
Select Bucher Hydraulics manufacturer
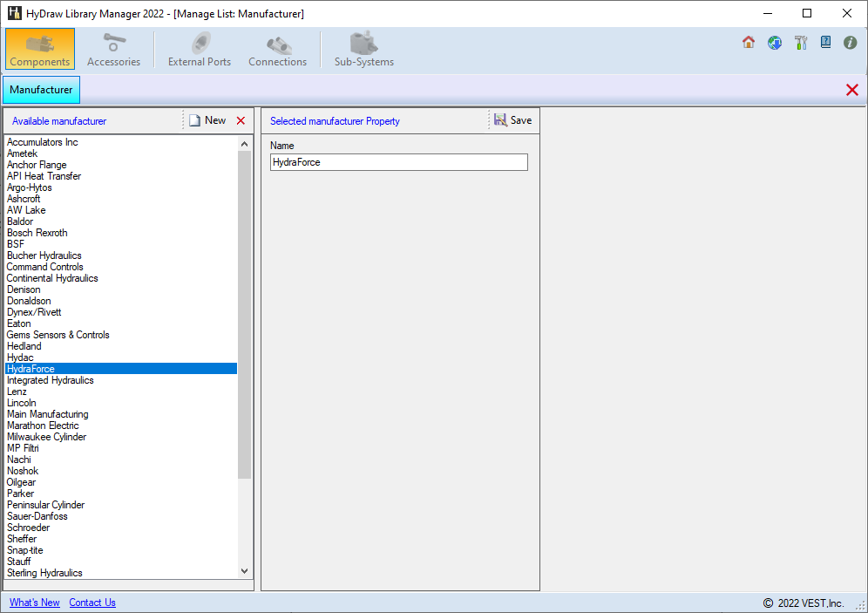click(121, 255)
